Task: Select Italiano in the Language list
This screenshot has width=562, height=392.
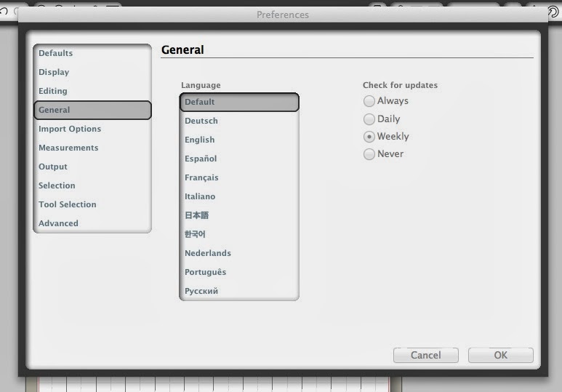Action: point(239,196)
